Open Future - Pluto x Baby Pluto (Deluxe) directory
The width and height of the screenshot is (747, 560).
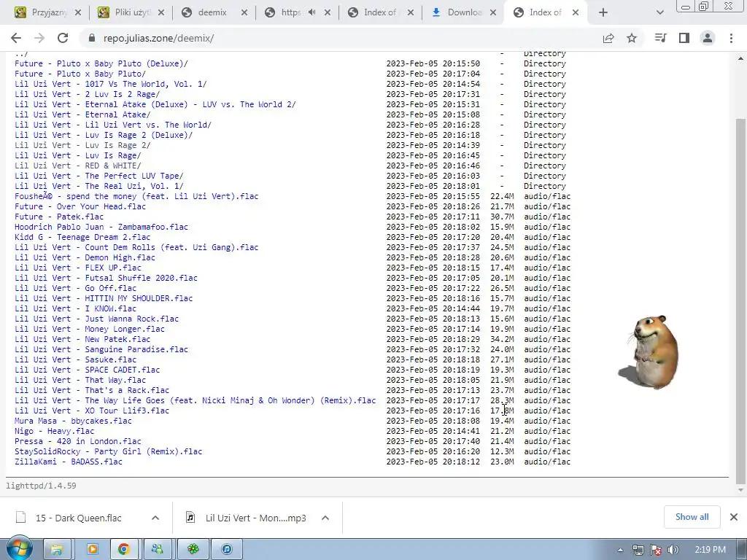click(x=101, y=63)
